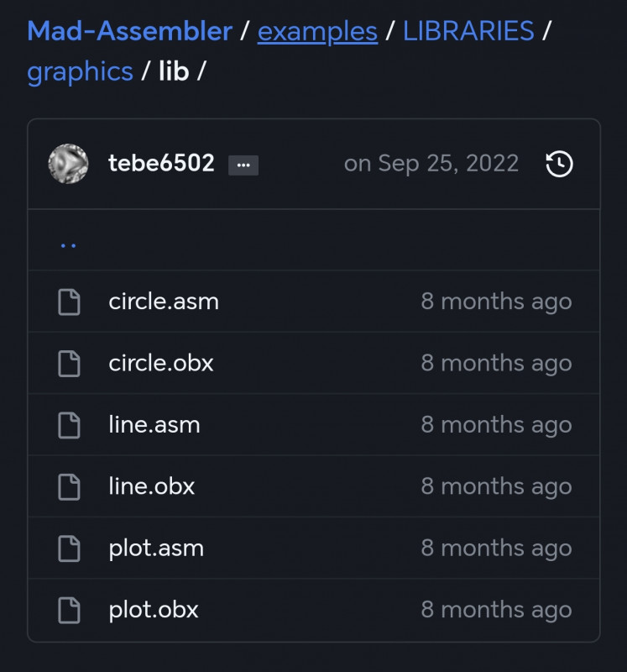Open the plot.obx file
The width and height of the screenshot is (627, 672).
click(153, 609)
